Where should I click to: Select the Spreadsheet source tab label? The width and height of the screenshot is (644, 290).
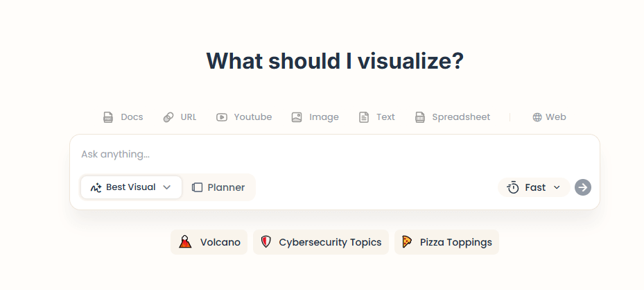[x=461, y=117]
